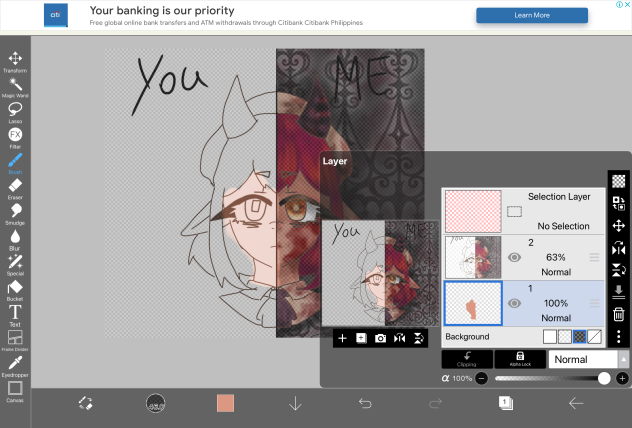The height and width of the screenshot is (428, 632).
Task: Enable Clipping for the layer
Action: pos(466,359)
